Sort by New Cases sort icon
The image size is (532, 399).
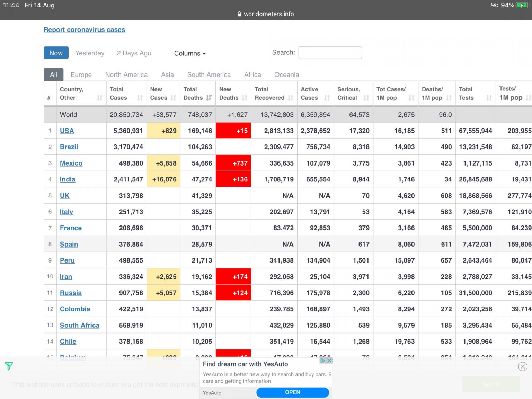click(x=173, y=98)
